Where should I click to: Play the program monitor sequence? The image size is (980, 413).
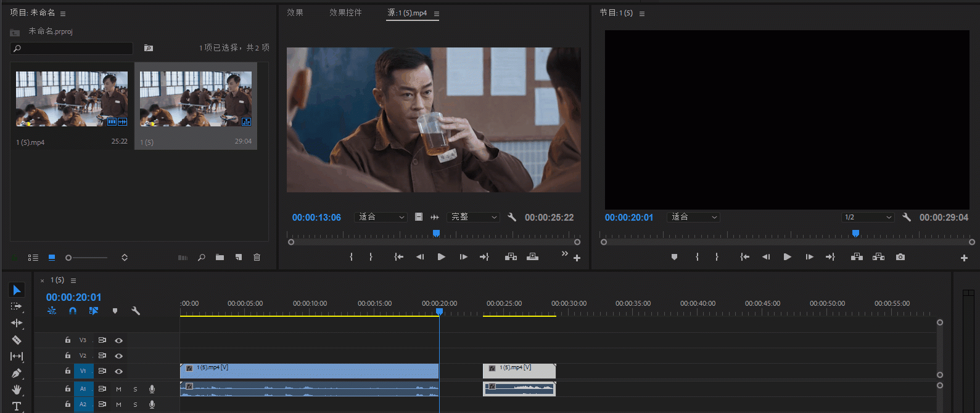(x=787, y=257)
